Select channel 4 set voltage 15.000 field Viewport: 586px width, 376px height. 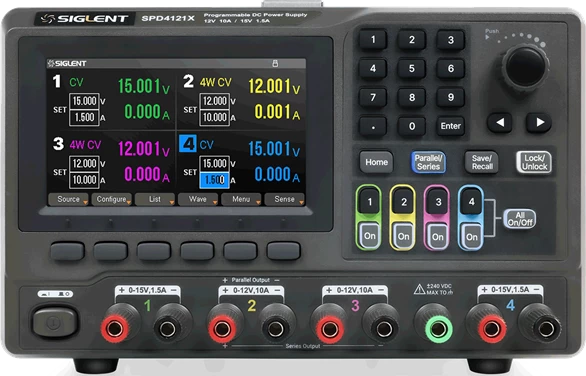215,164
